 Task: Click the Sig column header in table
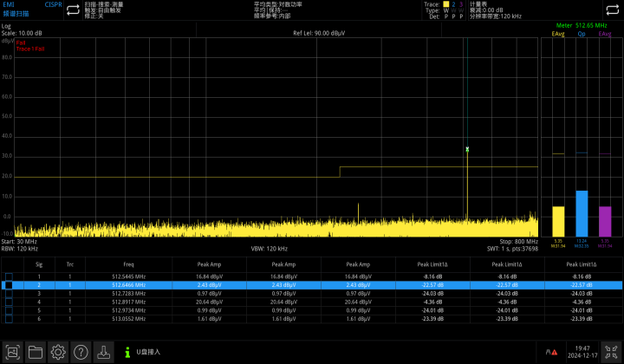click(38, 263)
